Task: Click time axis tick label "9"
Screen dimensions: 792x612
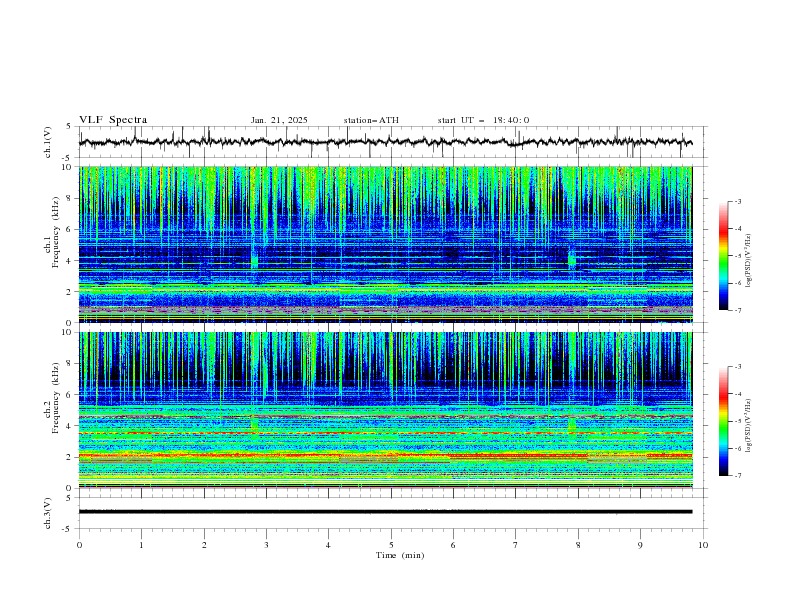Action: [x=640, y=545]
